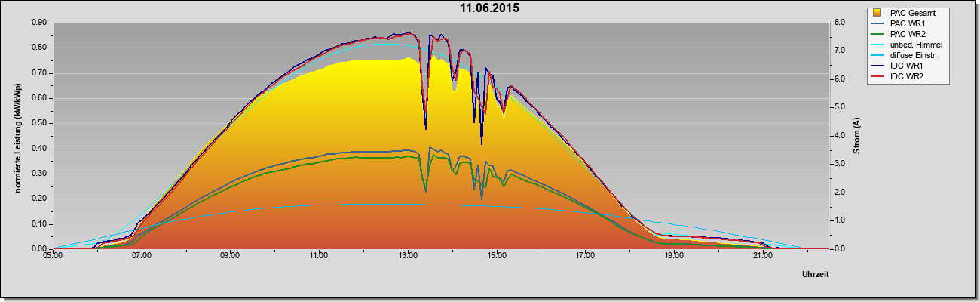980x302 pixels.
Task: Click the 09:00 time axis label
Action: pos(230,256)
